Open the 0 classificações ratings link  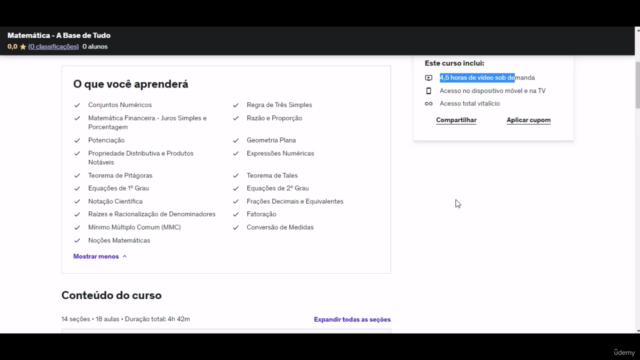[x=53, y=47]
